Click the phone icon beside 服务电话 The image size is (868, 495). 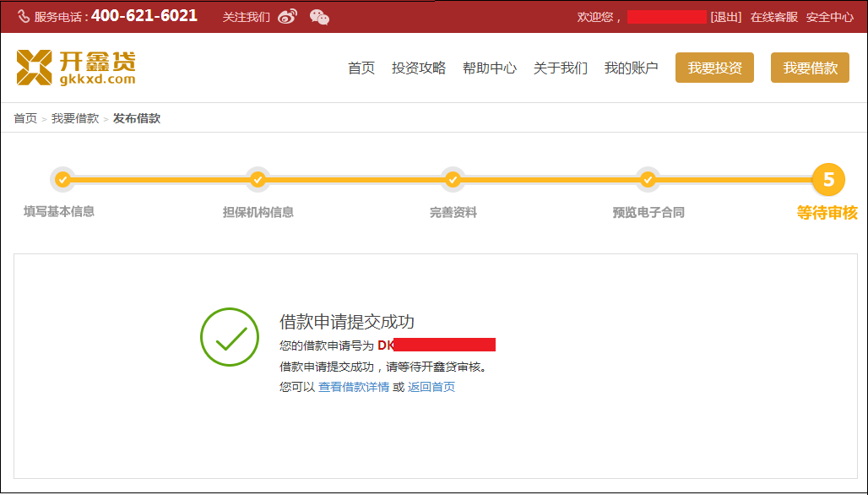24,17
